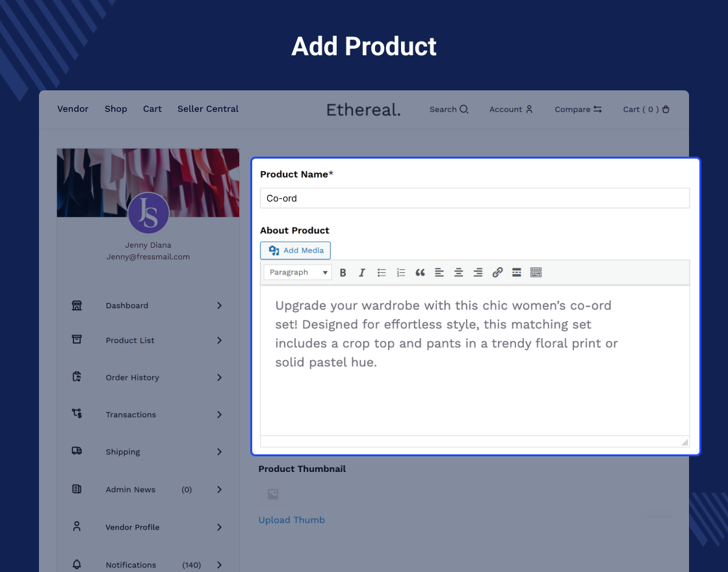Click the Shipping truck icon
The image size is (728, 572).
(x=77, y=451)
